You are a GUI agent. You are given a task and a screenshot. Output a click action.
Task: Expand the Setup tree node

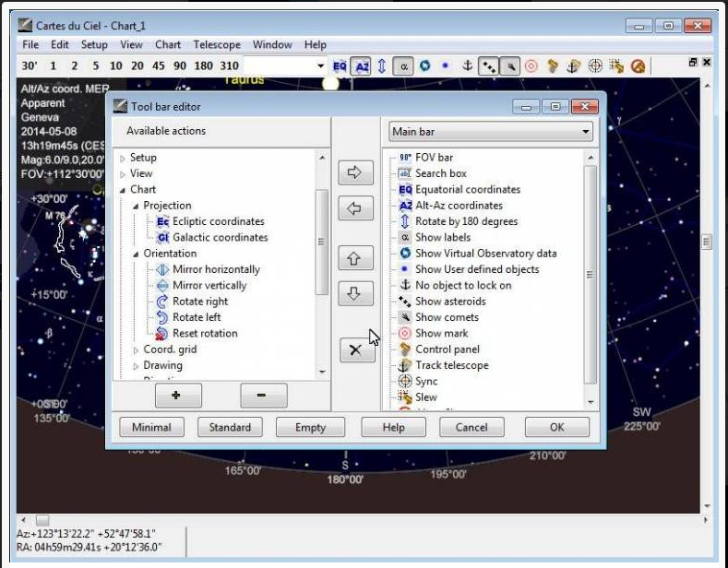(123, 159)
